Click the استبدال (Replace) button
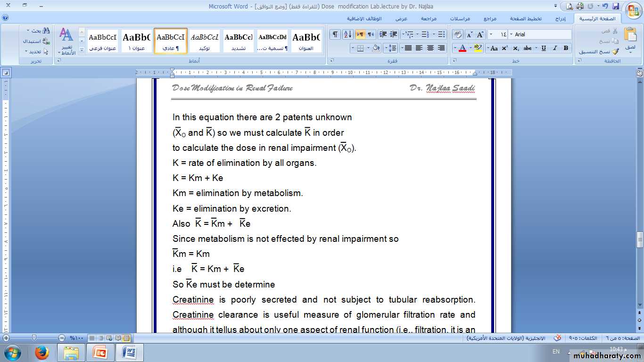Viewport: 644px width, 362px height. (x=35, y=41)
